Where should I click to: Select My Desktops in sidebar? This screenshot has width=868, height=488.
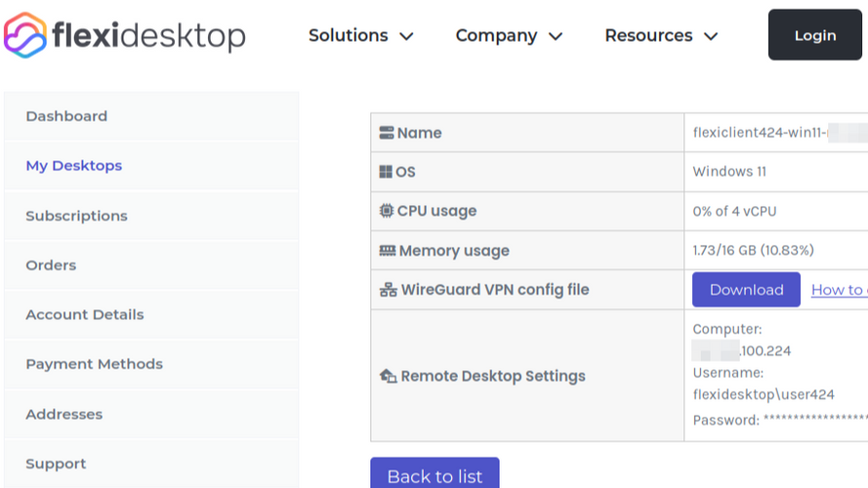pyautogui.click(x=151, y=166)
